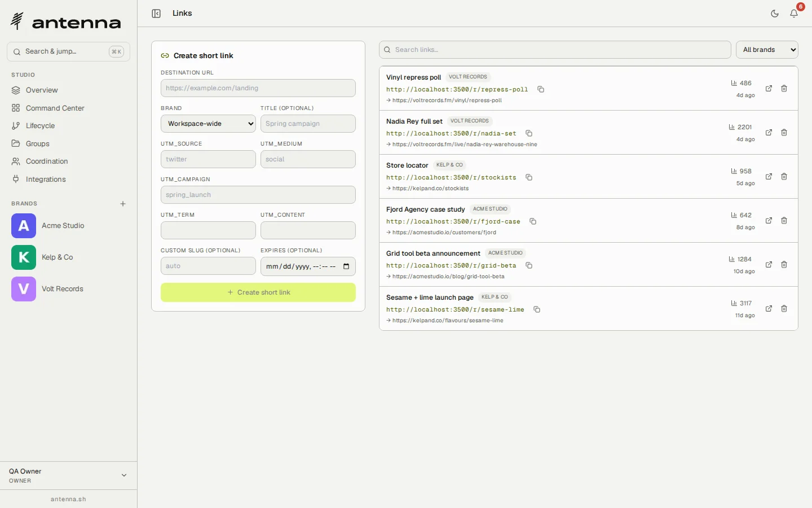Open Search & jump box
Viewport: 812px width, 508px height.
pyautogui.click(x=68, y=51)
